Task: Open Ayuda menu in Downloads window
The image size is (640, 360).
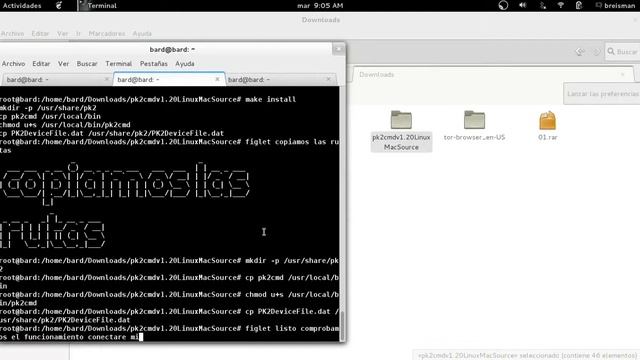Action: [142, 33]
